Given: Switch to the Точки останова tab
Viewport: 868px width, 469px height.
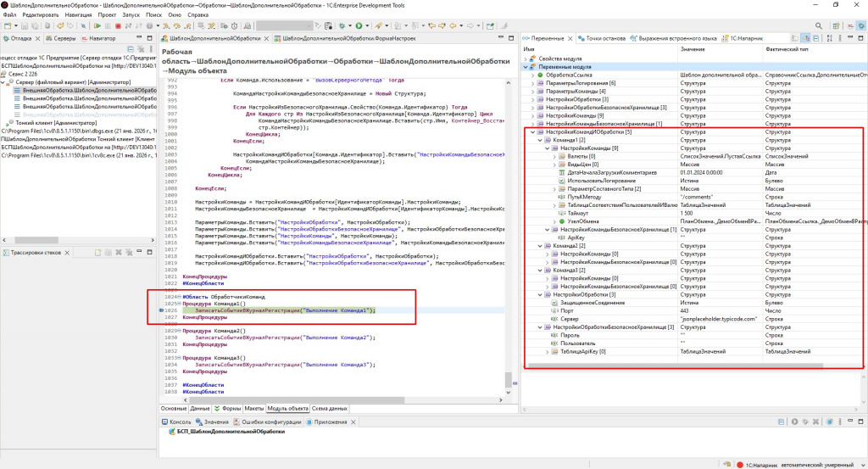Looking at the screenshot, I should (604, 38).
